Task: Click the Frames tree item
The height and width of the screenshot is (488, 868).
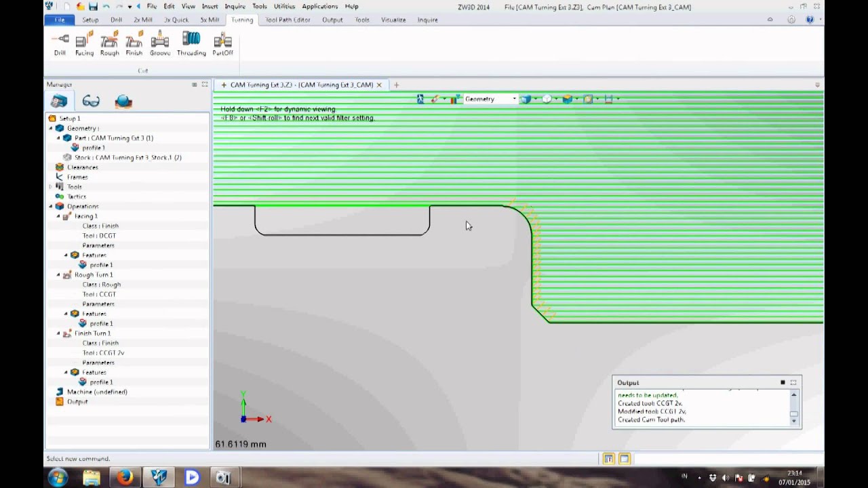Action: click(77, 177)
